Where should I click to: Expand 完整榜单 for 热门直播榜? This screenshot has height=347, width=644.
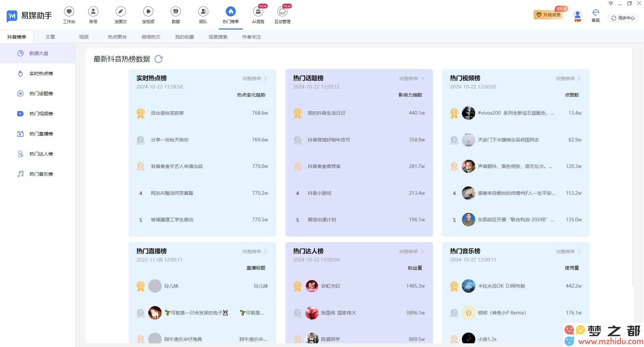click(x=255, y=251)
